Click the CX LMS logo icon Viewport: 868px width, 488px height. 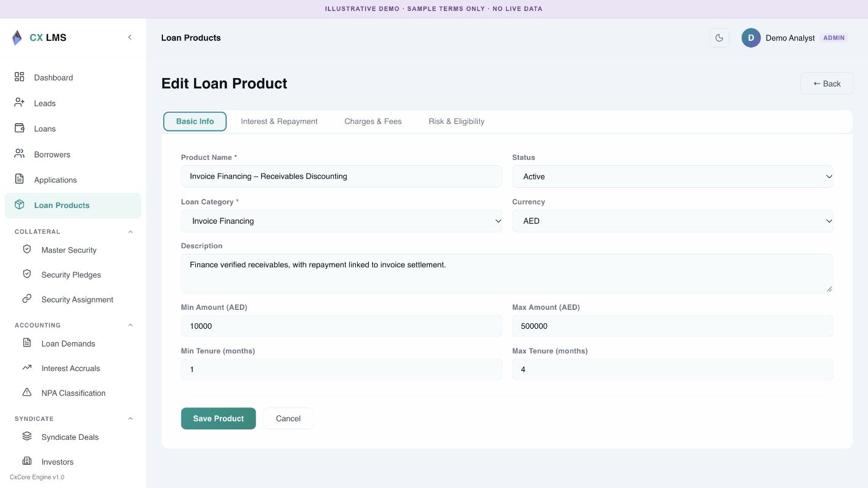(x=17, y=38)
